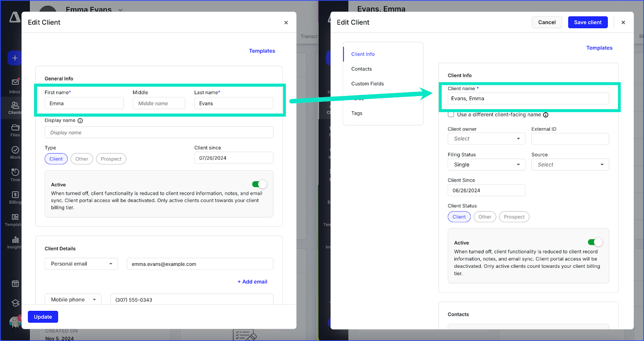Open the Work checkmark icon in sidebar
644x341 pixels.
[x=15, y=150]
